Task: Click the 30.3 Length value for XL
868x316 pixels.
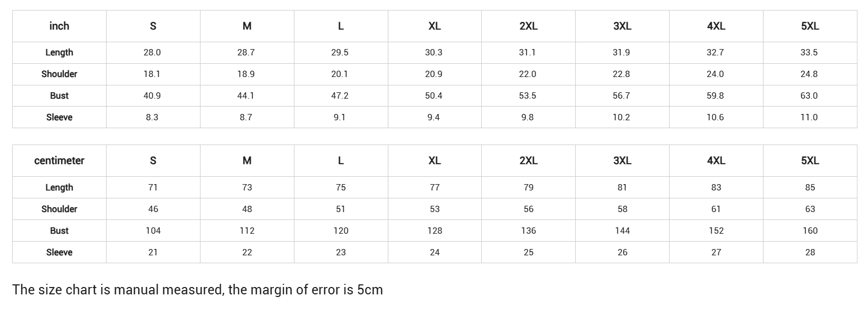Action: pos(434,53)
